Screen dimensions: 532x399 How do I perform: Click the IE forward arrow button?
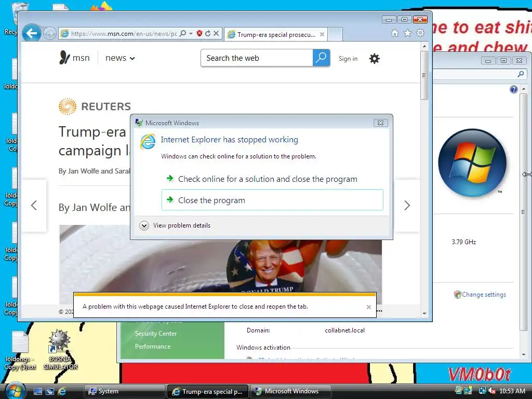coord(49,33)
